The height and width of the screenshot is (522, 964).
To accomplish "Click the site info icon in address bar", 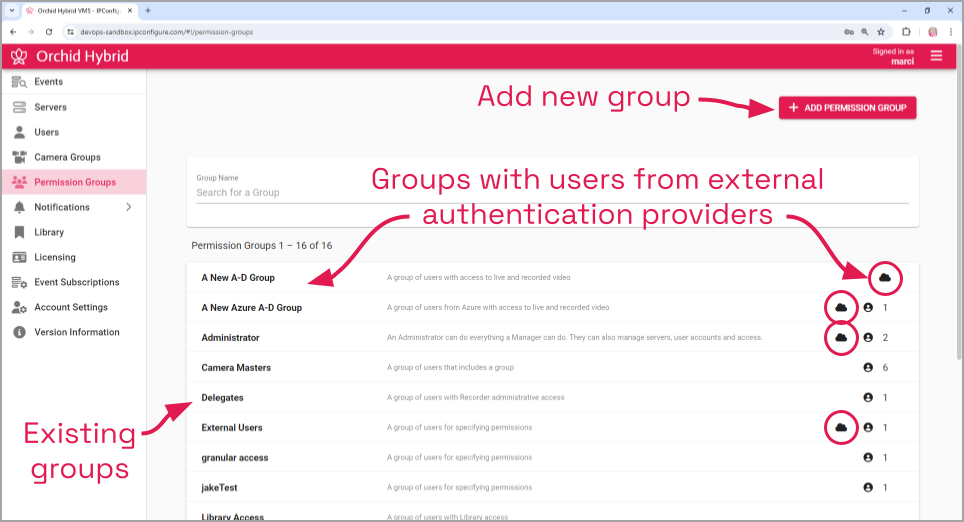I will [70, 32].
